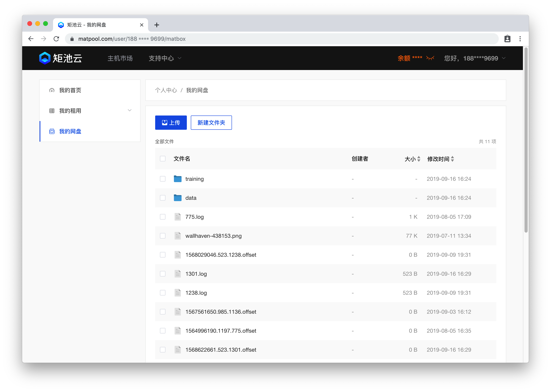Click the 创建者 column header
The width and height of the screenshot is (551, 392).
[360, 159]
